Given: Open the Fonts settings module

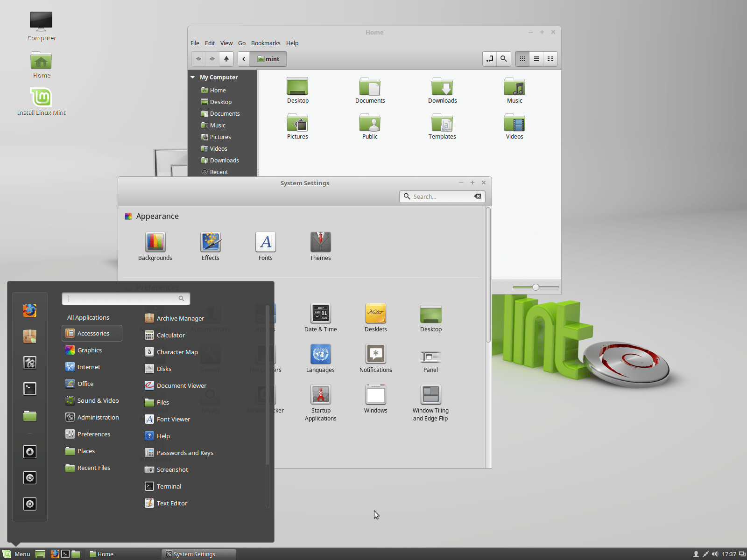Looking at the screenshot, I should tap(266, 246).
